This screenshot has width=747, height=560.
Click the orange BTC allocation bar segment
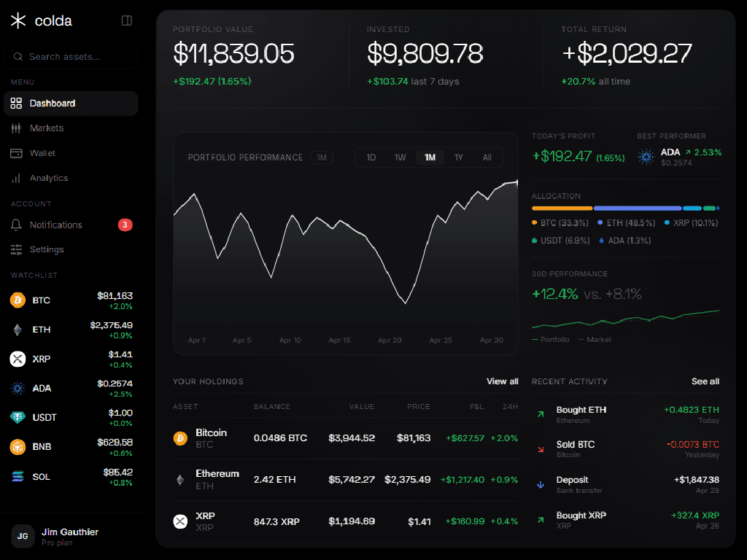pyautogui.click(x=562, y=208)
